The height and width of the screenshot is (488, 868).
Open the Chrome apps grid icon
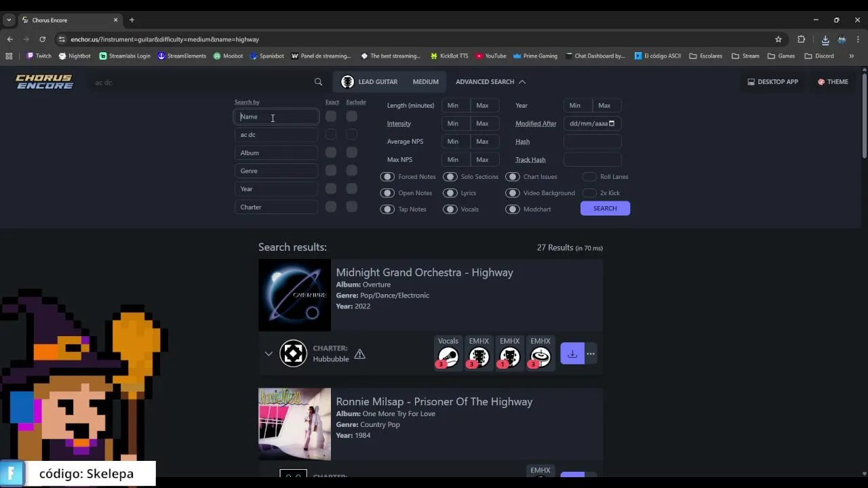[9, 56]
